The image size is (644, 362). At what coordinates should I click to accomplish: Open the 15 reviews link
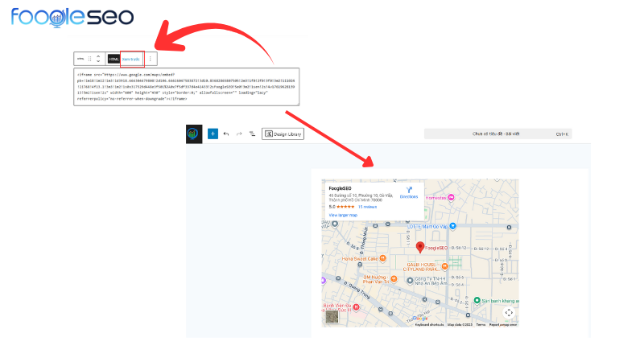(x=369, y=207)
